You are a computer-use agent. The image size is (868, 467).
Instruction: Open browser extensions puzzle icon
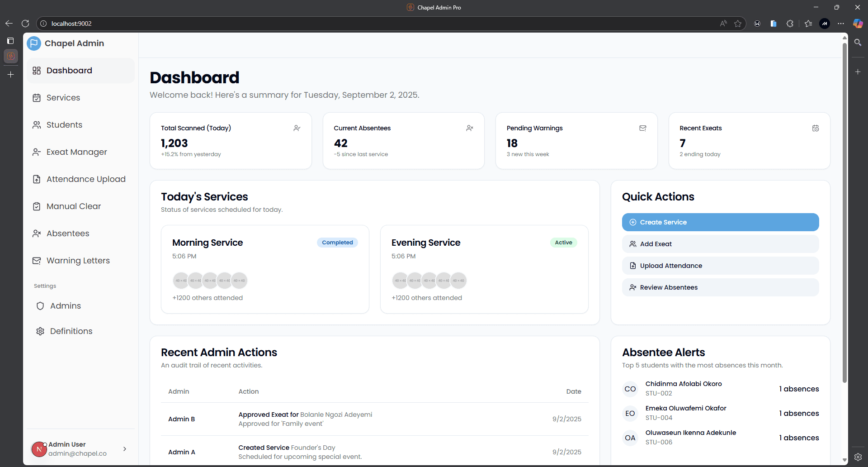tap(790, 24)
